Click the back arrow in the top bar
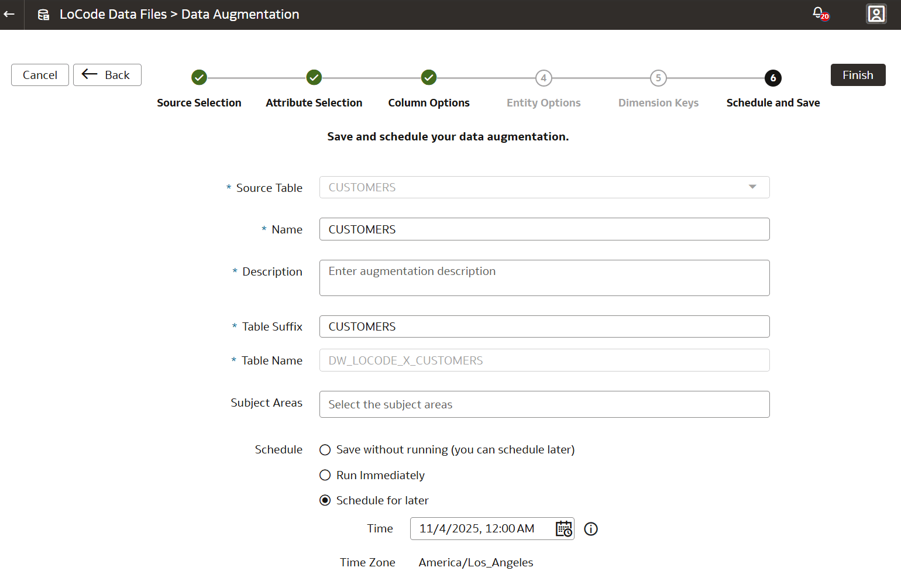This screenshot has height=588, width=901. tap(9, 14)
